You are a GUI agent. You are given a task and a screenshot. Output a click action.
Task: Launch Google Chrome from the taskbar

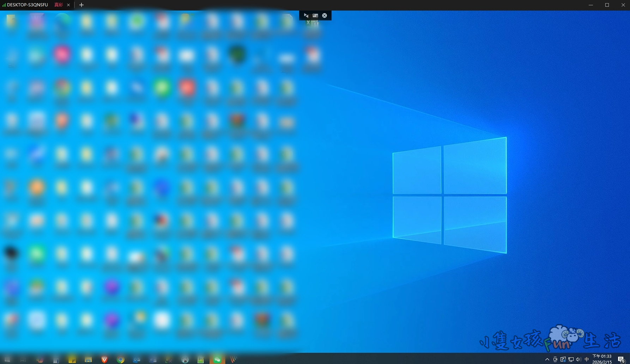coord(121,359)
